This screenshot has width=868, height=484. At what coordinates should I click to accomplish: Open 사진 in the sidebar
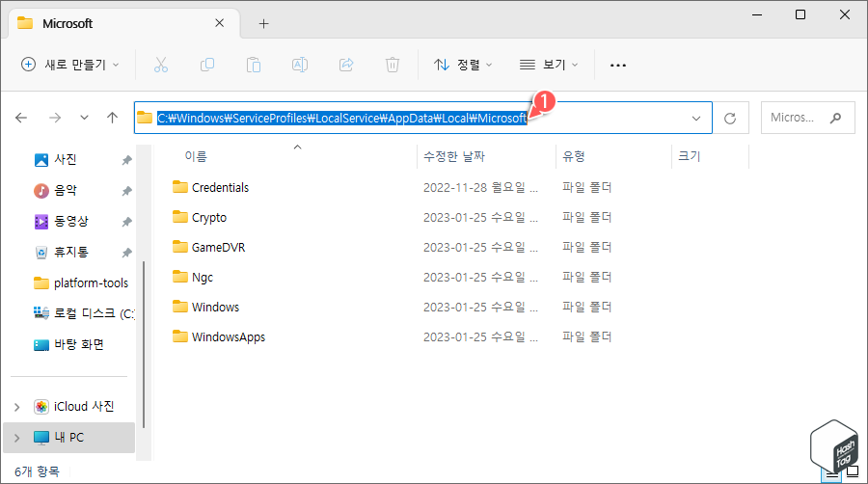66,160
